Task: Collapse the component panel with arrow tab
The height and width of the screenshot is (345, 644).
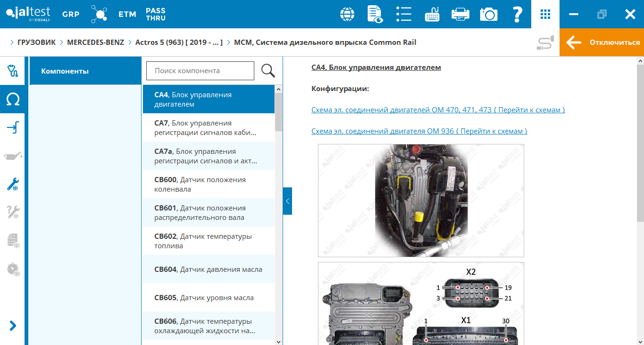Action: click(x=287, y=201)
